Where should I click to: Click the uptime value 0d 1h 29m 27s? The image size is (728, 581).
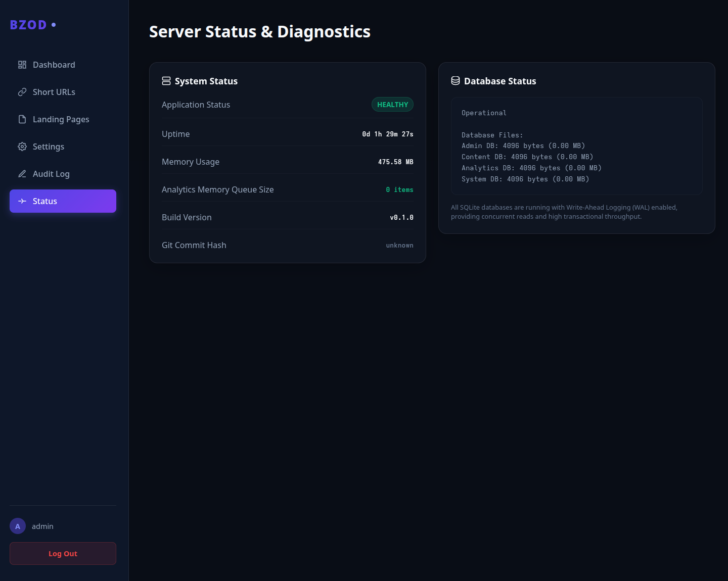pyautogui.click(x=388, y=134)
